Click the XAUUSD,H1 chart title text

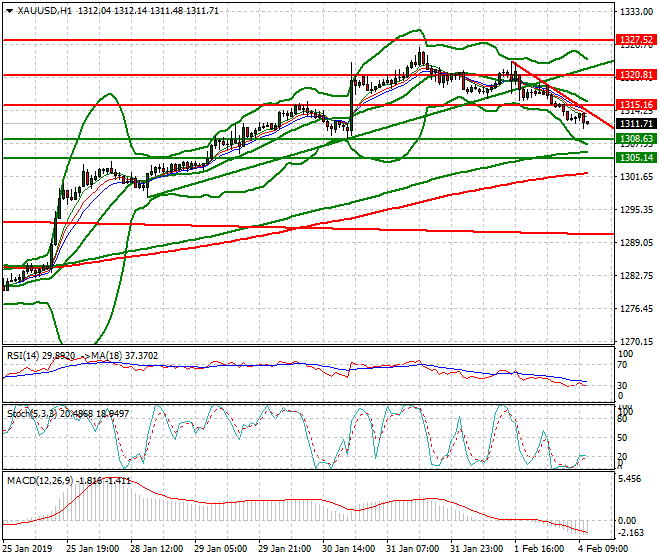(44, 11)
